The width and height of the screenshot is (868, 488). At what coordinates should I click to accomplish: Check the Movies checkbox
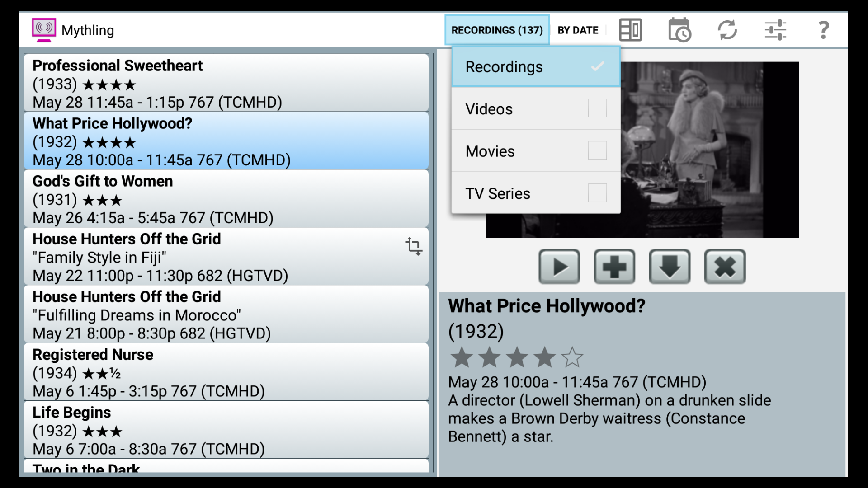597,150
